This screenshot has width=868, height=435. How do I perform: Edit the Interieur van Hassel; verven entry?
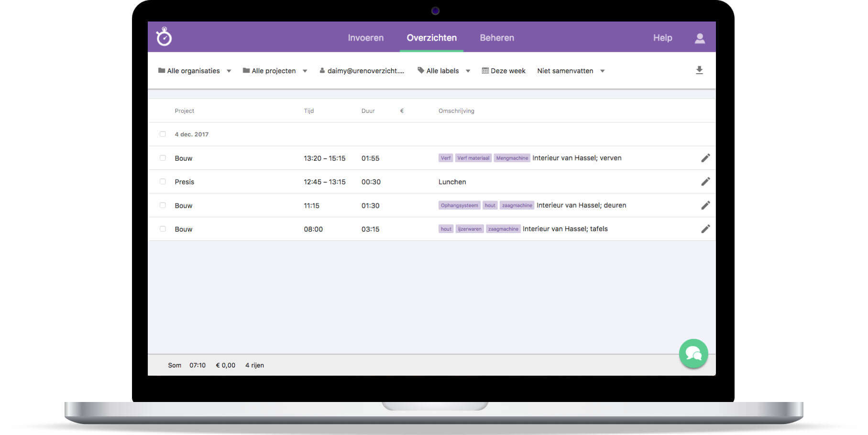tap(705, 158)
